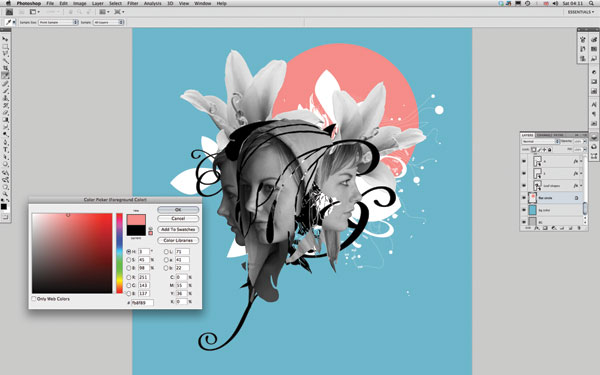Open the Normal blend mode dropdown
This screenshot has height=375, width=600.
(x=541, y=142)
